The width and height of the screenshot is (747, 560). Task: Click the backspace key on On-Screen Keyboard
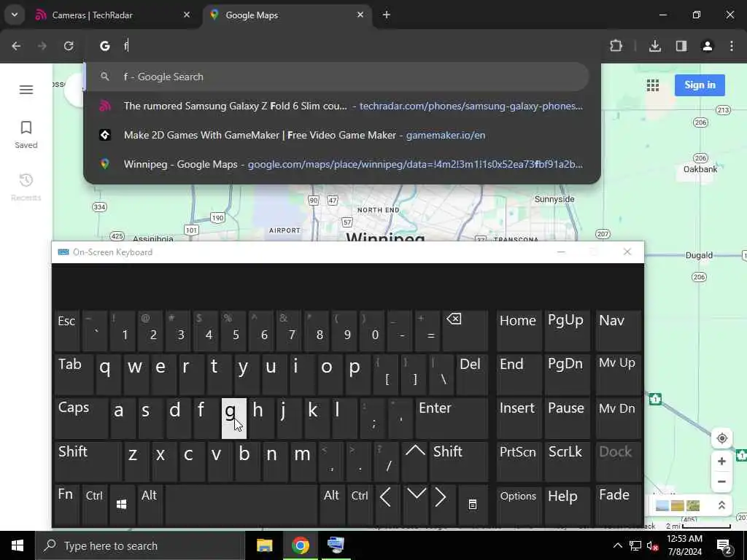465,330
